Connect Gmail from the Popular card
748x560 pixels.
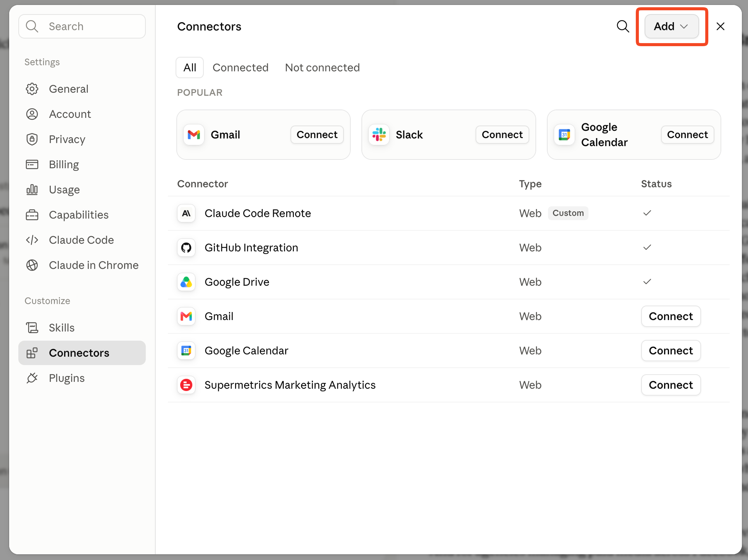coord(317,135)
